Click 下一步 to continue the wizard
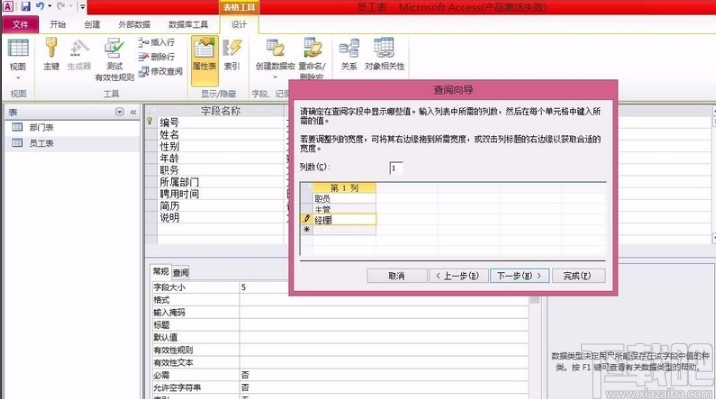This screenshot has height=399, width=716. pos(520,276)
